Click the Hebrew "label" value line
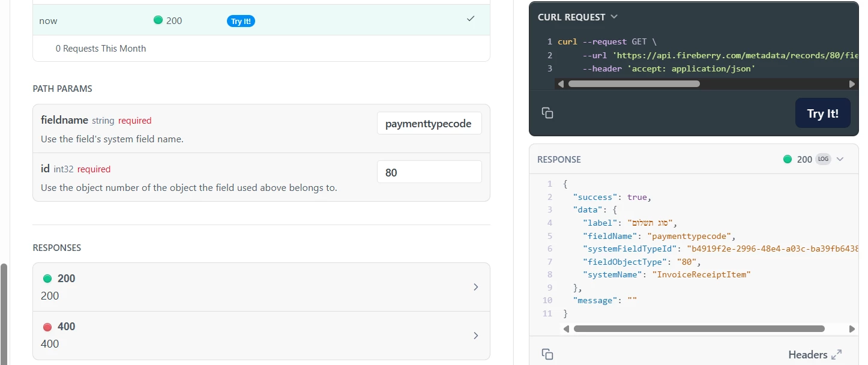The image size is (868, 365). [x=630, y=223]
